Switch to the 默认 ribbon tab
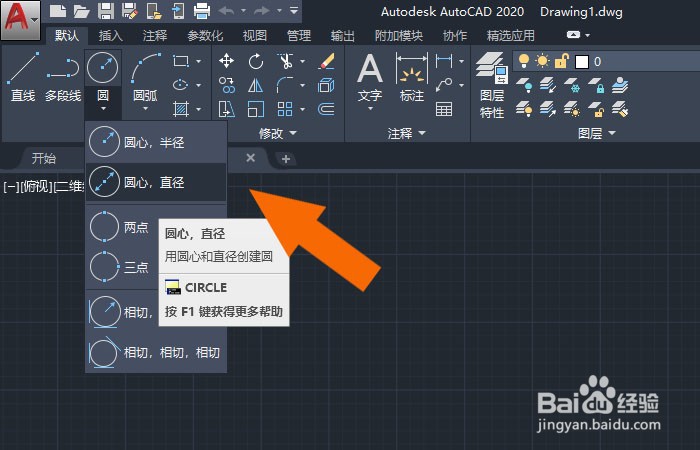This screenshot has height=450, width=700. [67, 35]
